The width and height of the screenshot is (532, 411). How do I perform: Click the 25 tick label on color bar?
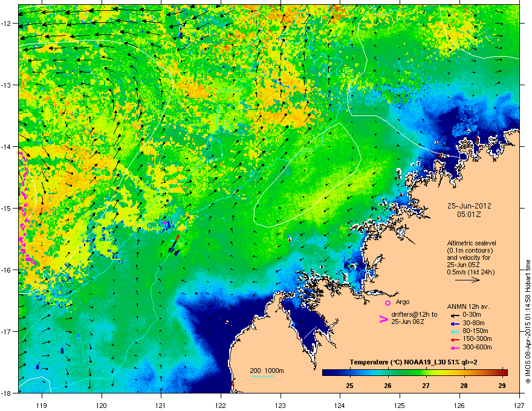pyautogui.click(x=349, y=386)
